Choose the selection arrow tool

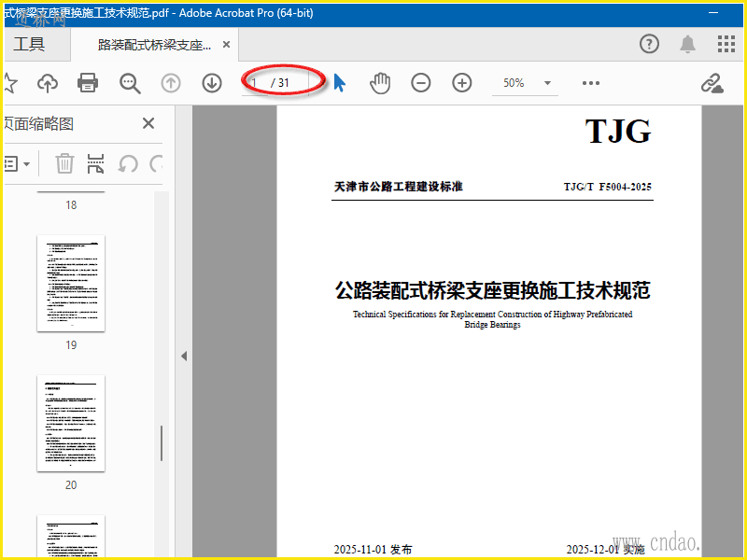(339, 83)
